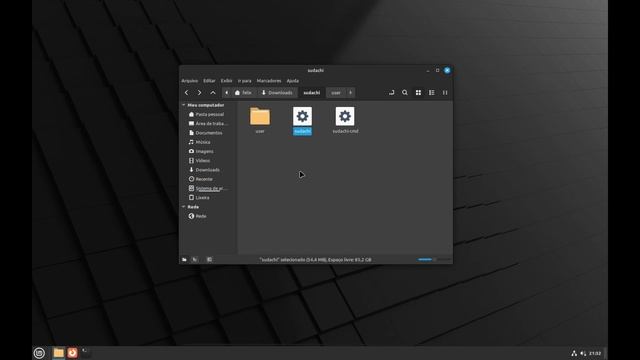640x360 pixels.
Task: Open the Ajuda menu
Action: 293,81
